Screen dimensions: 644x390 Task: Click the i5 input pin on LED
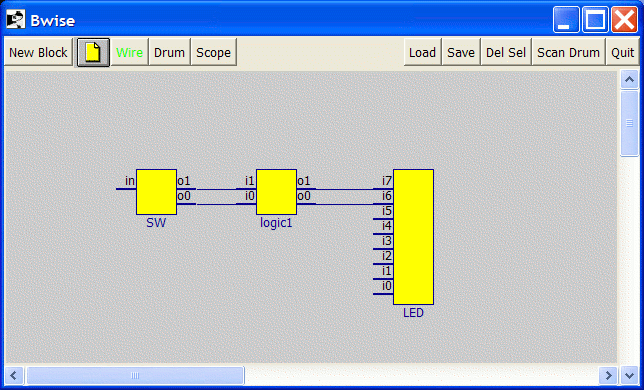(383, 219)
